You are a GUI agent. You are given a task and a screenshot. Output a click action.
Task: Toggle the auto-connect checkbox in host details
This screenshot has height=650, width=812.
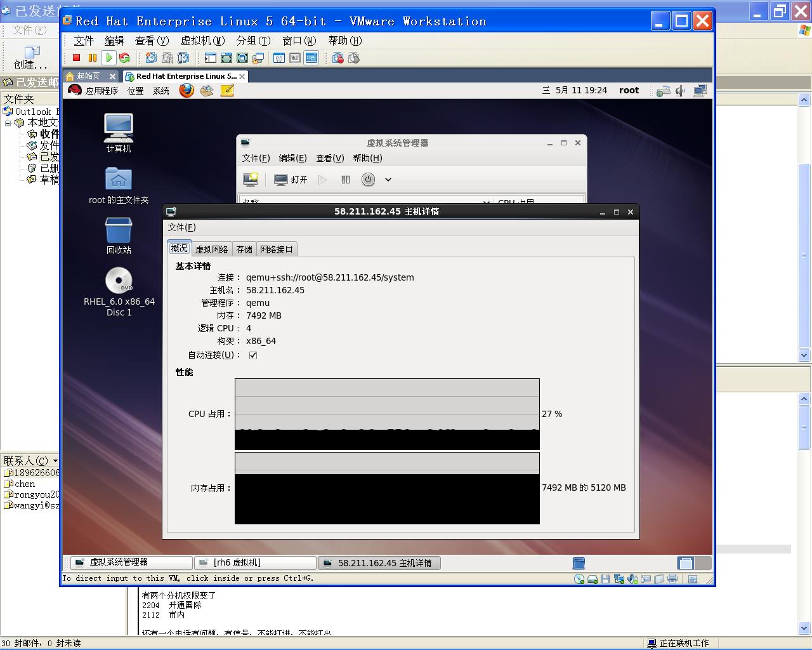click(x=253, y=355)
